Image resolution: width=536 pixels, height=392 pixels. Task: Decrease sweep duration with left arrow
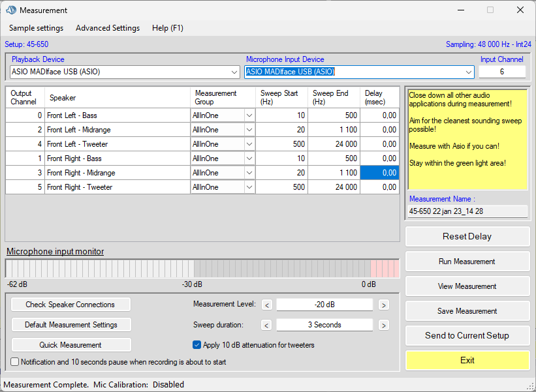click(x=266, y=325)
